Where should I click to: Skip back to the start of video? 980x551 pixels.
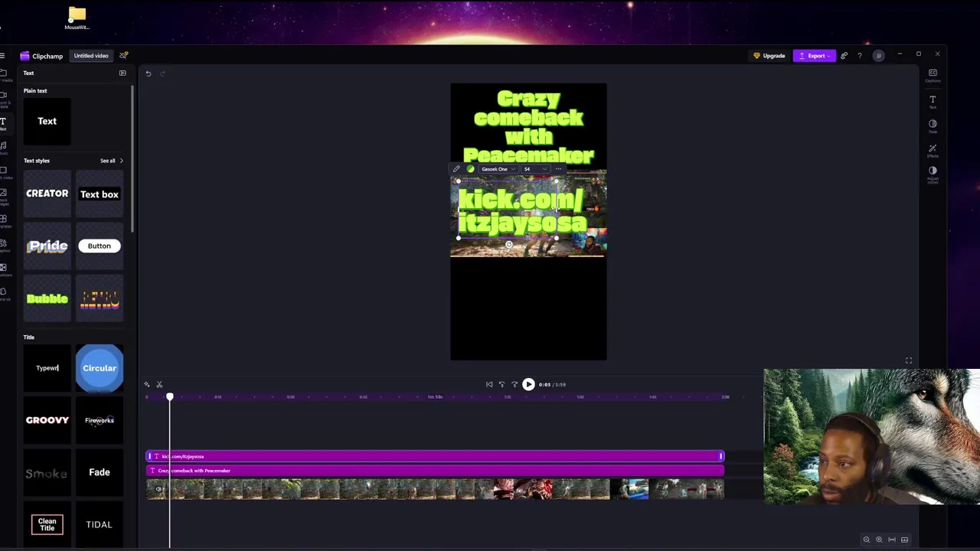click(x=489, y=384)
